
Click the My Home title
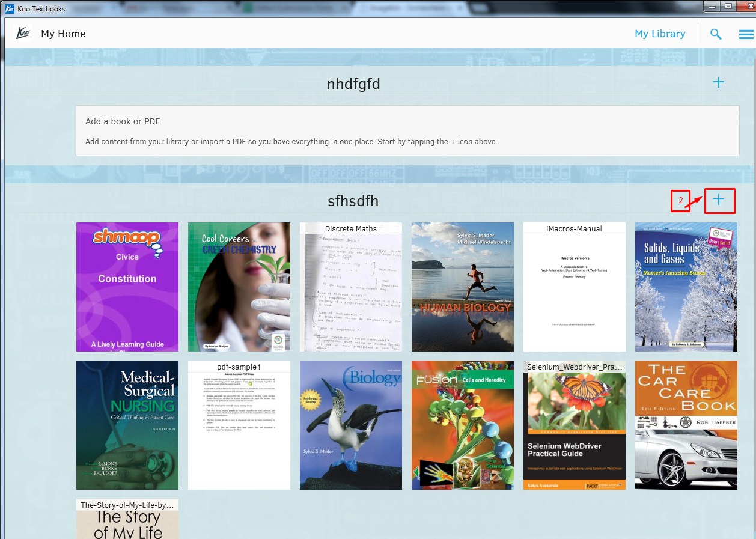pyautogui.click(x=63, y=34)
